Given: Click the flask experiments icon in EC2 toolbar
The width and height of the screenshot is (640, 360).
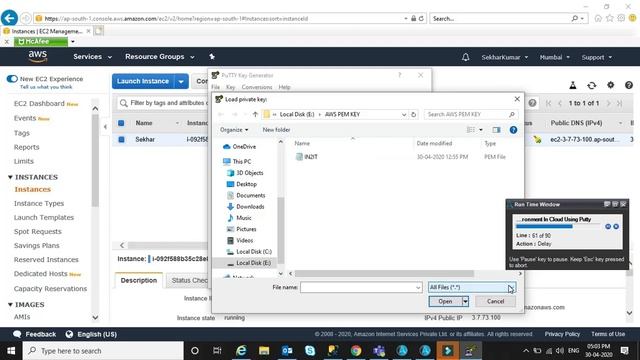Looking at the screenshot, I should tap(573, 85).
